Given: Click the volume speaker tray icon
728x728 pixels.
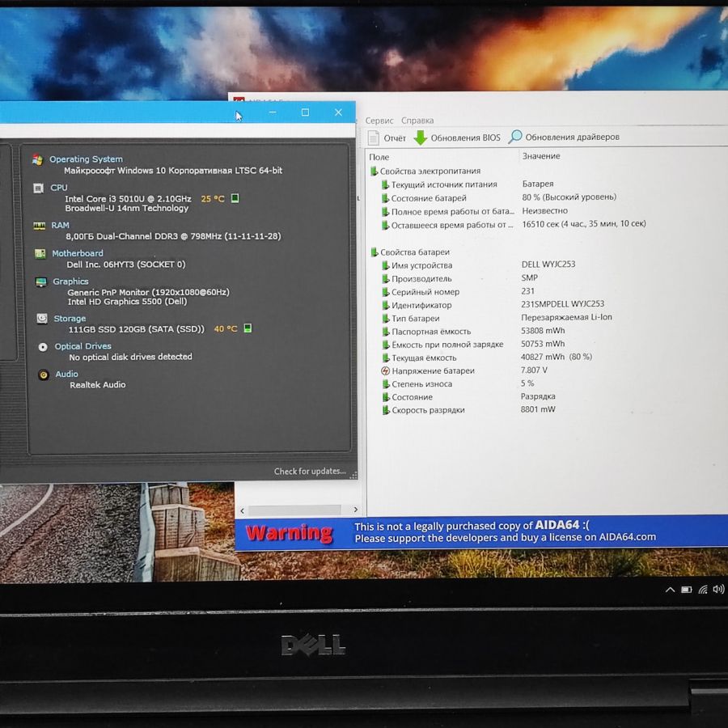Looking at the screenshot, I should point(719,589).
